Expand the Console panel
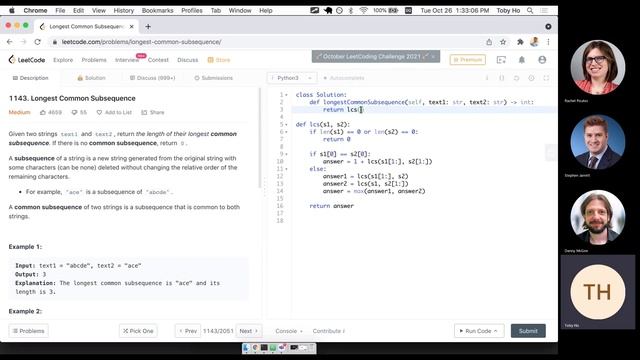The height and width of the screenshot is (360, 640). coord(289,331)
